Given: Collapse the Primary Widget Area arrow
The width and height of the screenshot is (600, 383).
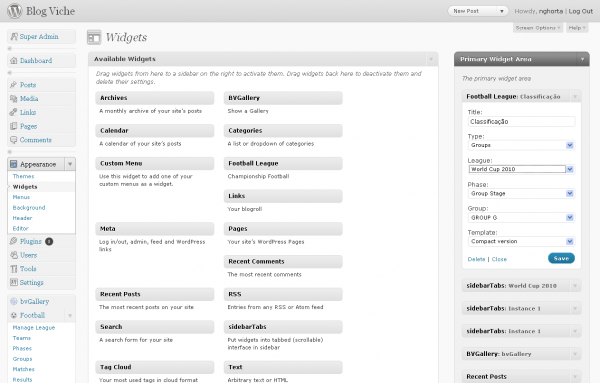Looking at the screenshot, I should tap(582, 59).
